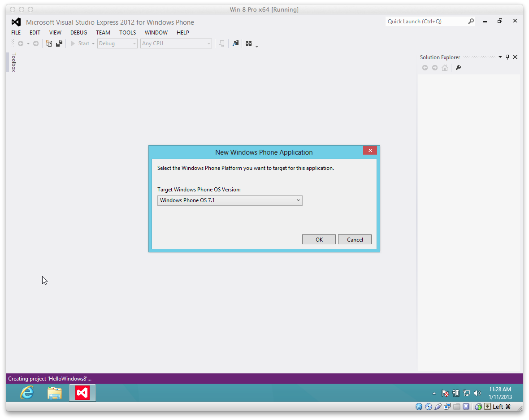Pin the Solution Explorer panel
The height and width of the screenshot is (420, 529).
[508, 57]
